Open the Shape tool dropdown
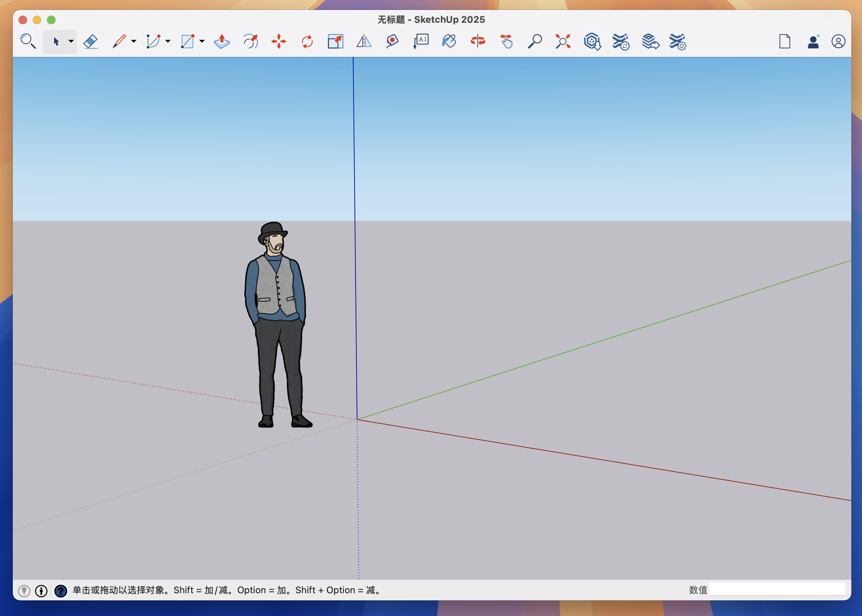862x616 pixels. [201, 41]
